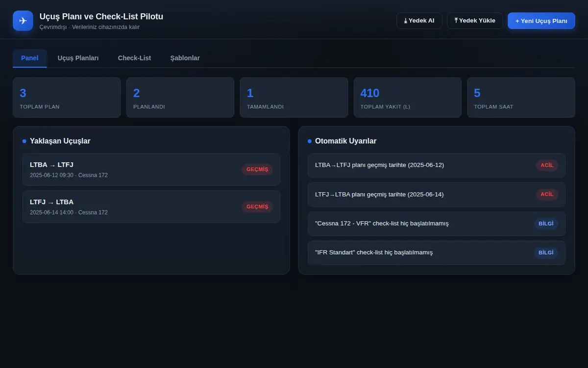Select the Toplam Yakıt (L) stat card
Image resolution: width=588 pixels, height=368 pixels.
pyautogui.click(x=408, y=97)
